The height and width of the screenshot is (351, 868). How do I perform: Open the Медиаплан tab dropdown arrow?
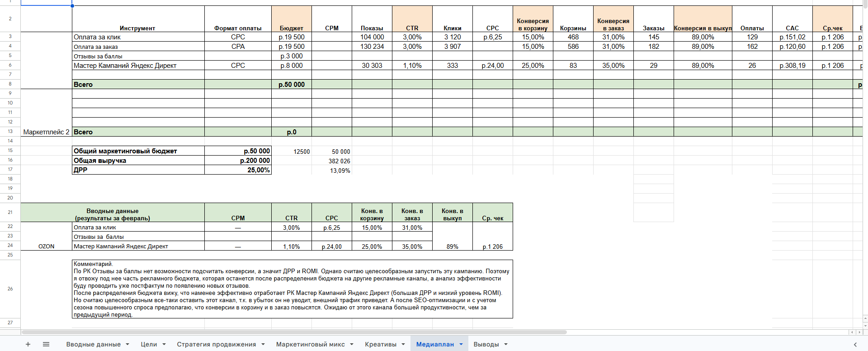(x=461, y=344)
